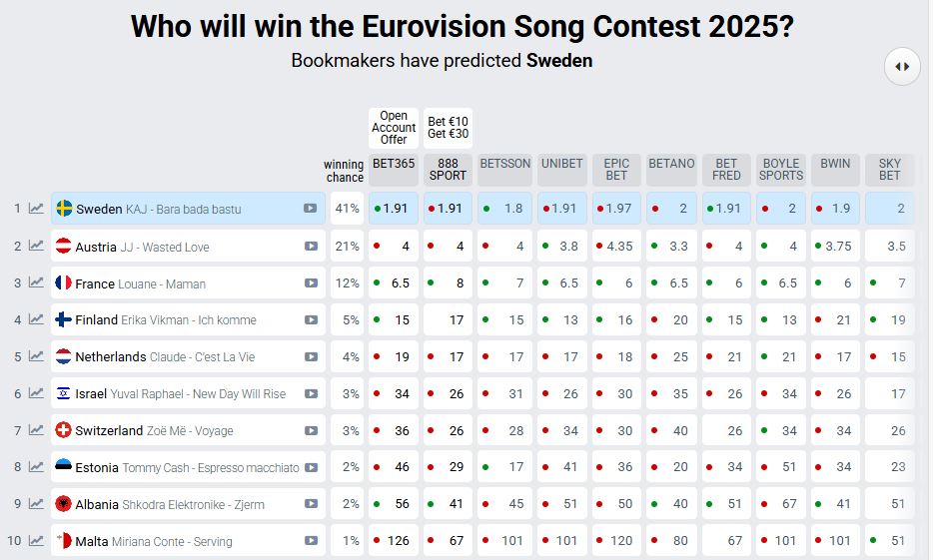Click the Unibet column header
Screen dimensions: 933x560
pyautogui.click(x=561, y=170)
